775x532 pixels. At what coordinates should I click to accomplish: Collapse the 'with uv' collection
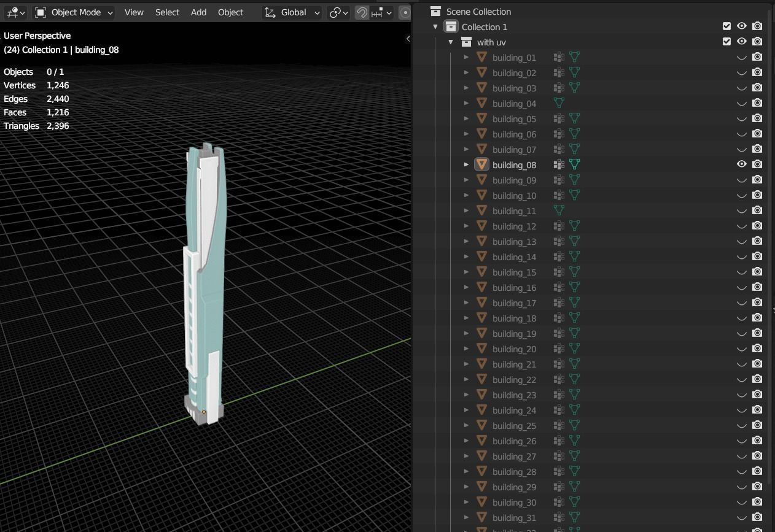451,42
